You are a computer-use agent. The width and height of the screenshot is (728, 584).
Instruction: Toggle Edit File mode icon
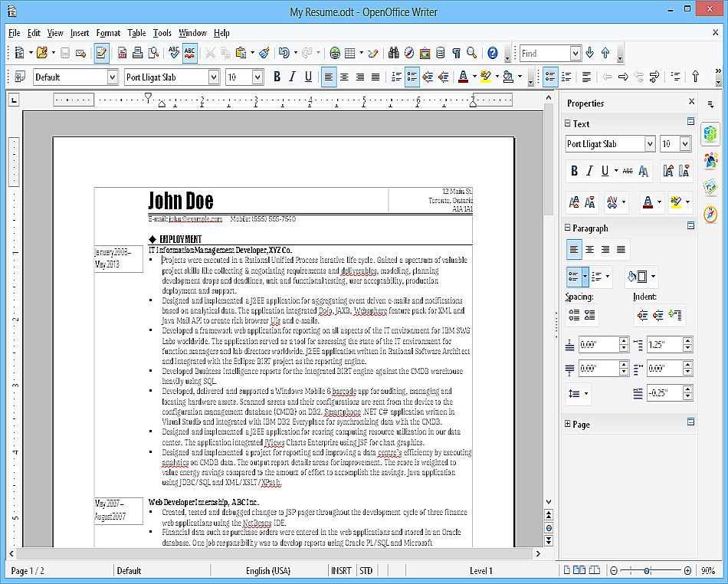coord(101,53)
